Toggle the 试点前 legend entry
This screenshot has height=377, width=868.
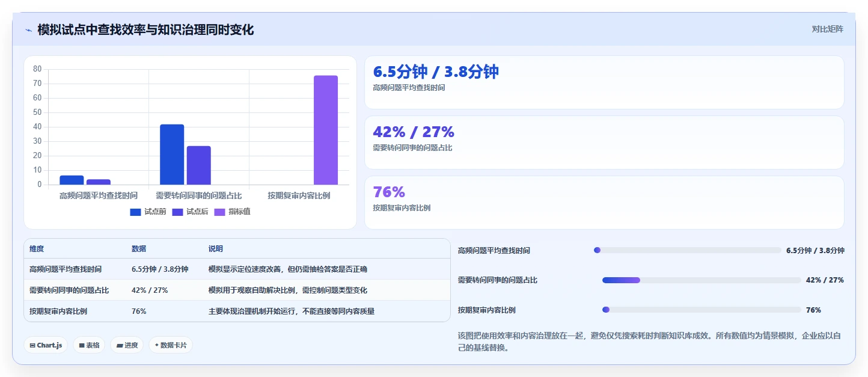click(x=148, y=212)
